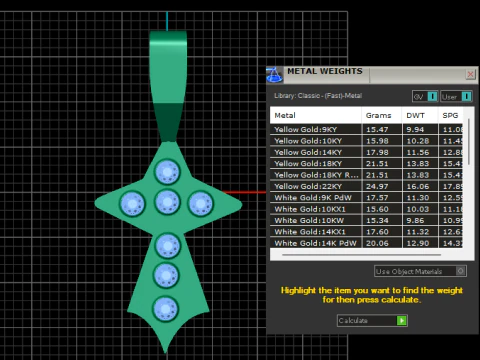Click the right arm gemstone
480x360 pixels.
(x=200, y=203)
